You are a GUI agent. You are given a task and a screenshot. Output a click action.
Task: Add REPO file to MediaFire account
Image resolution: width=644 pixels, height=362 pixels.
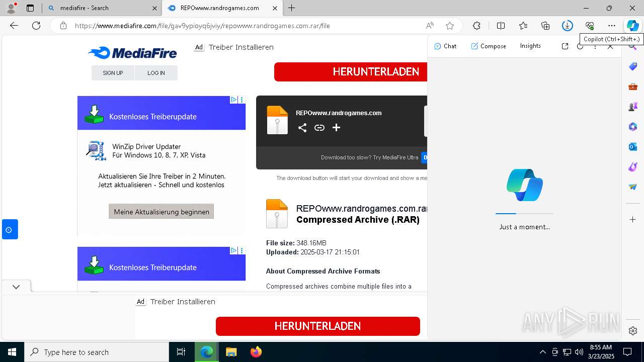pyautogui.click(x=336, y=128)
